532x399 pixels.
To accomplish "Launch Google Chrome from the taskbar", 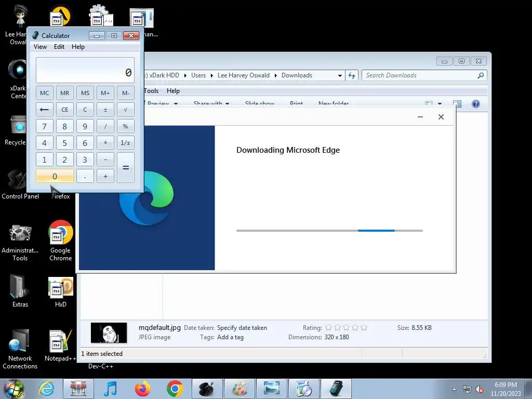I will pyautogui.click(x=175, y=389).
